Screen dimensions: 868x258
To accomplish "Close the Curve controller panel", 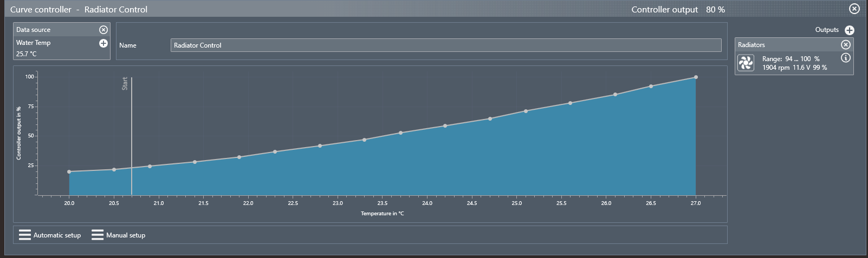I will [x=854, y=9].
